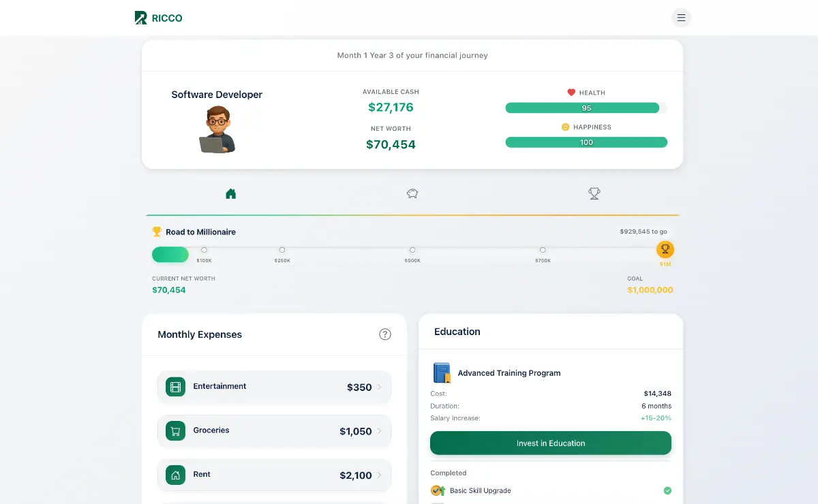Expand the Groceries expense details

[381, 430]
